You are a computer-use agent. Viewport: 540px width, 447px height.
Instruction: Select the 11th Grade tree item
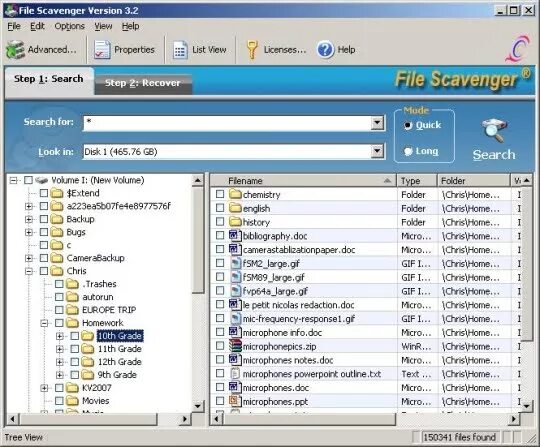[x=120, y=349]
